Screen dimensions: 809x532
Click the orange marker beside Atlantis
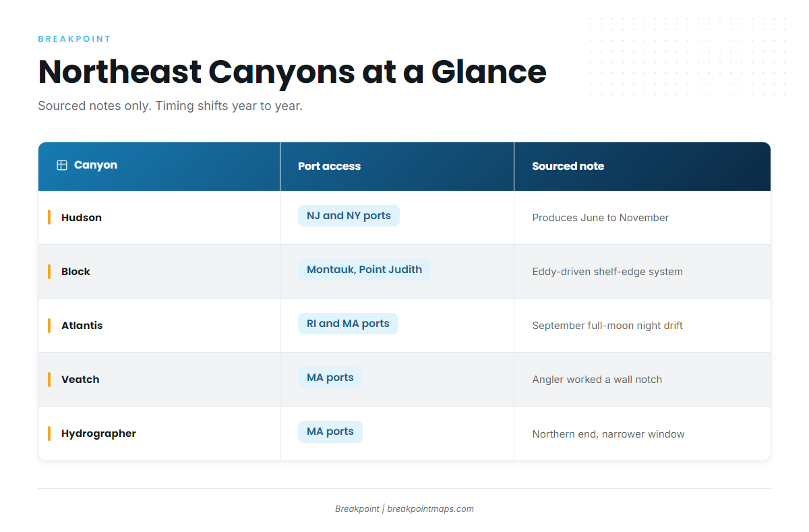(49, 325)
